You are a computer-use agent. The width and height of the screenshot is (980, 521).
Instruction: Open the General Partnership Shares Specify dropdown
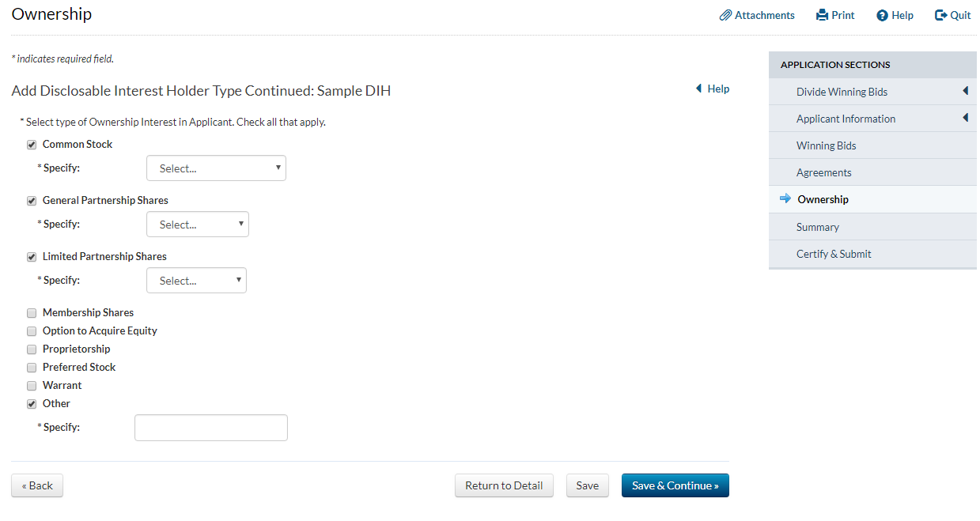[x=198, y=225]
